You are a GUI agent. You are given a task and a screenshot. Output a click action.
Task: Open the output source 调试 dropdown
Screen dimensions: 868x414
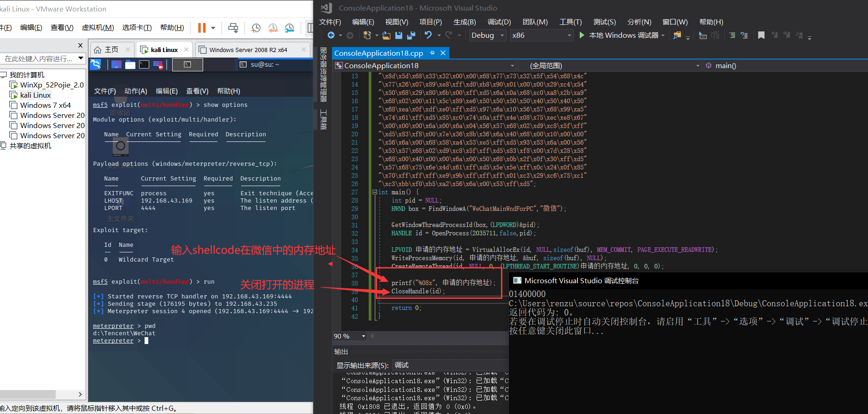point(450,365)
